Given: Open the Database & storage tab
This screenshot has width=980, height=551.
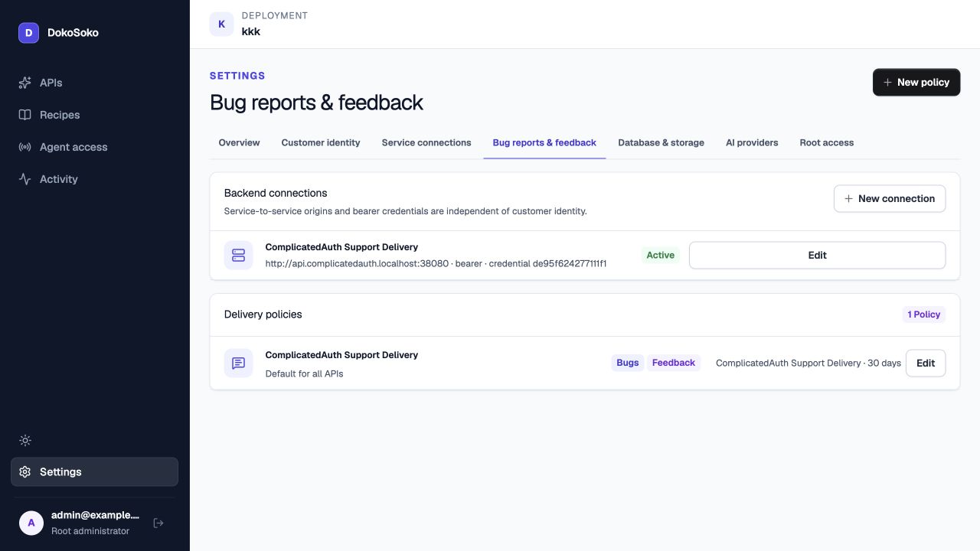Looking at the screenshot, I should point(661,142).
